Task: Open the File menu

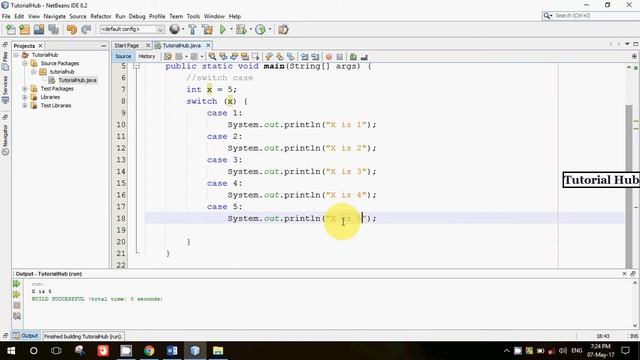Action: tap(6, 16)
